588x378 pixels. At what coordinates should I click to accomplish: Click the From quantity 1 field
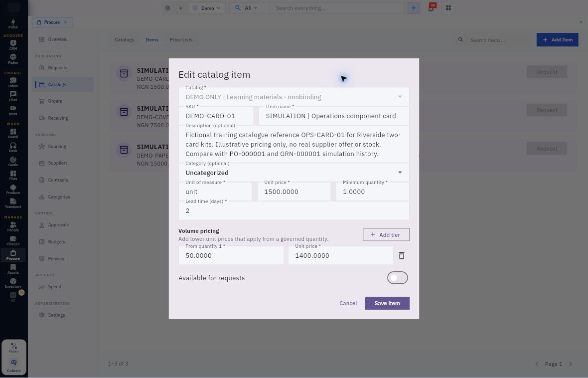click(x=231, y=255)
